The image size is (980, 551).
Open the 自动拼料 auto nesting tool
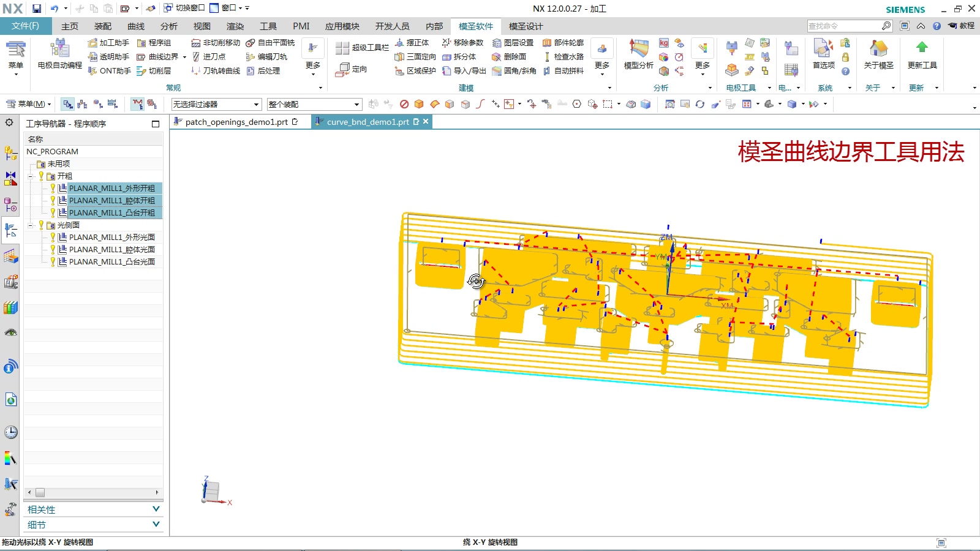563,71
